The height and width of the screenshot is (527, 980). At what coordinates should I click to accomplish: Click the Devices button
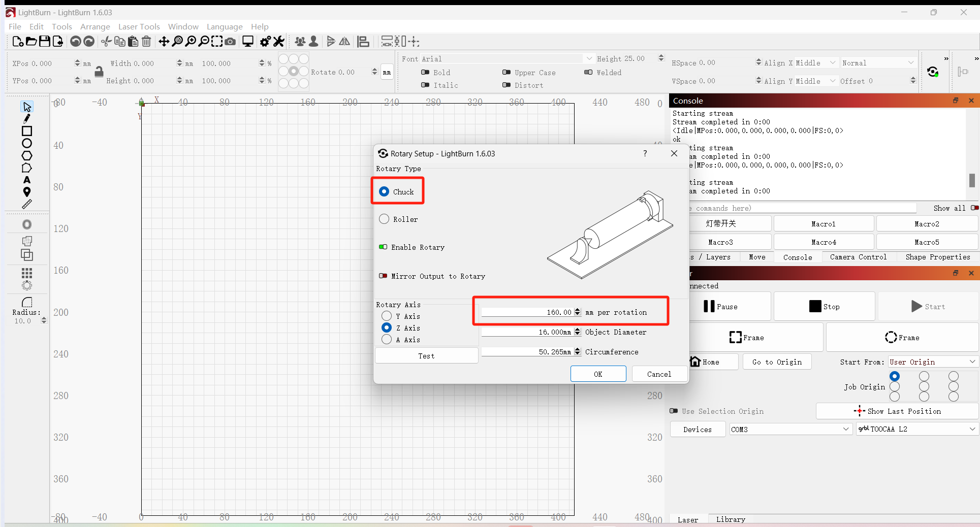click(x=698, y=430)
